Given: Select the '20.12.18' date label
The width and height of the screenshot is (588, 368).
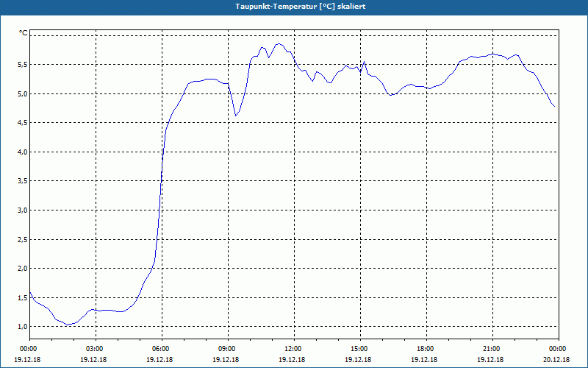Looking at the screenshot, I should point(556,359).
